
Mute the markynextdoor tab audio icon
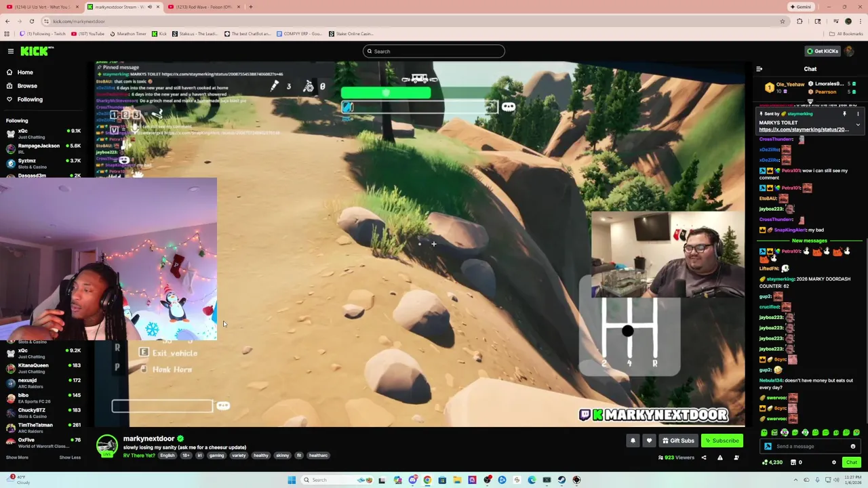coord(149,7)
